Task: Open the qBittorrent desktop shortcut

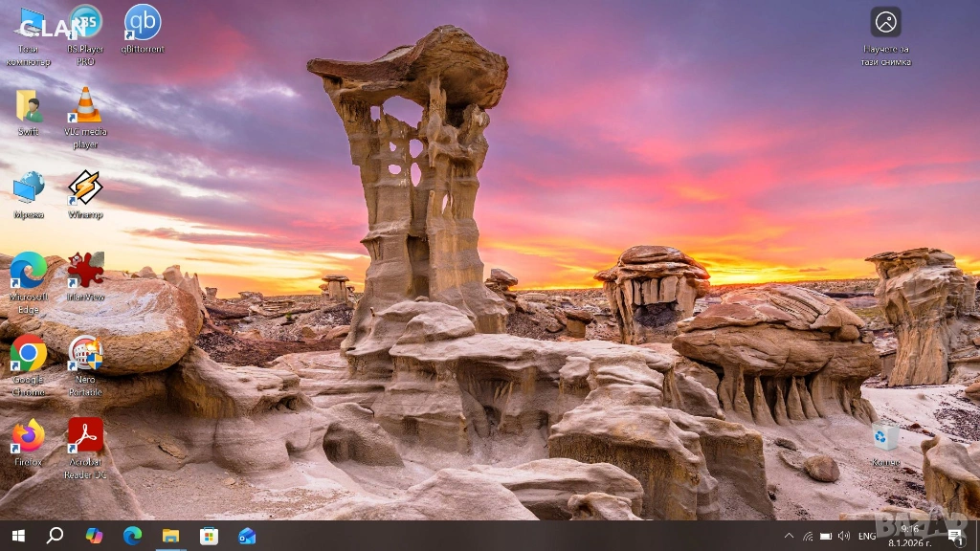Action: [x=143, y=23]
